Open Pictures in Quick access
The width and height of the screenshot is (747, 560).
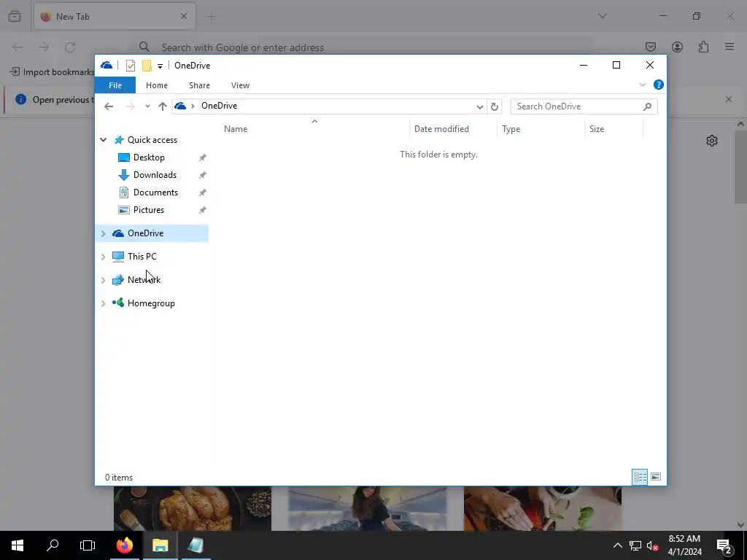tap(149, 210)
